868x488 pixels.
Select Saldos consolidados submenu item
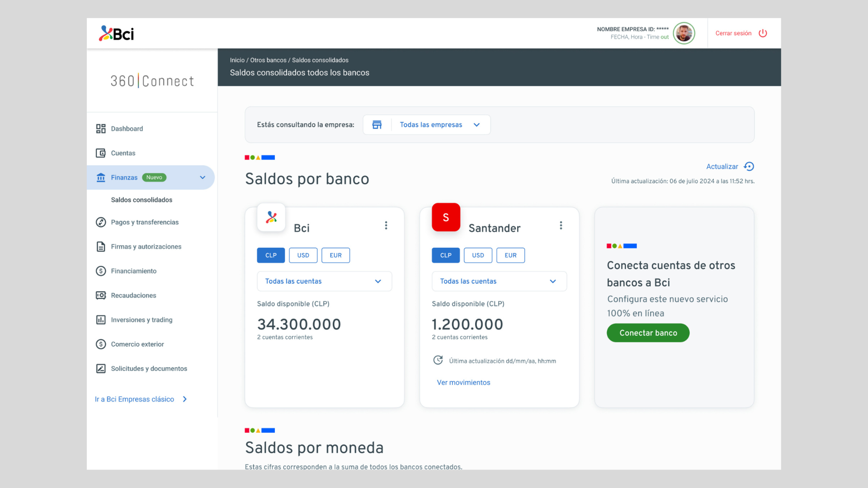click(x=142, y=200)
